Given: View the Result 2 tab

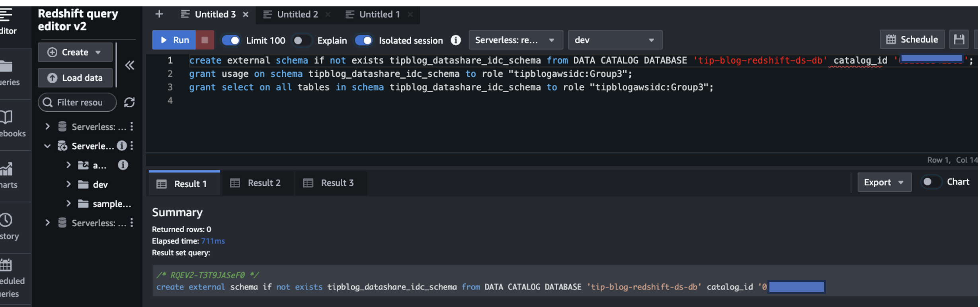Looking at the screenshot, I should [x=257, y=183].
